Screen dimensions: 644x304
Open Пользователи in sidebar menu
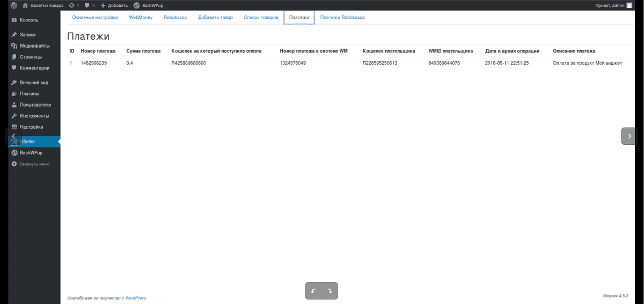tap(35, 105)
